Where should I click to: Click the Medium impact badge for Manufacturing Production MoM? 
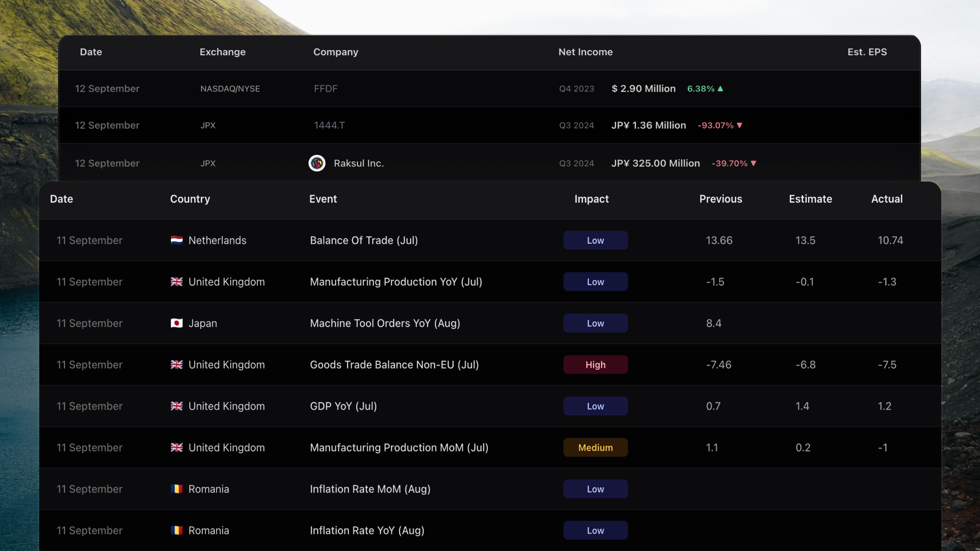pyautogui.click(x=595, y=447)
